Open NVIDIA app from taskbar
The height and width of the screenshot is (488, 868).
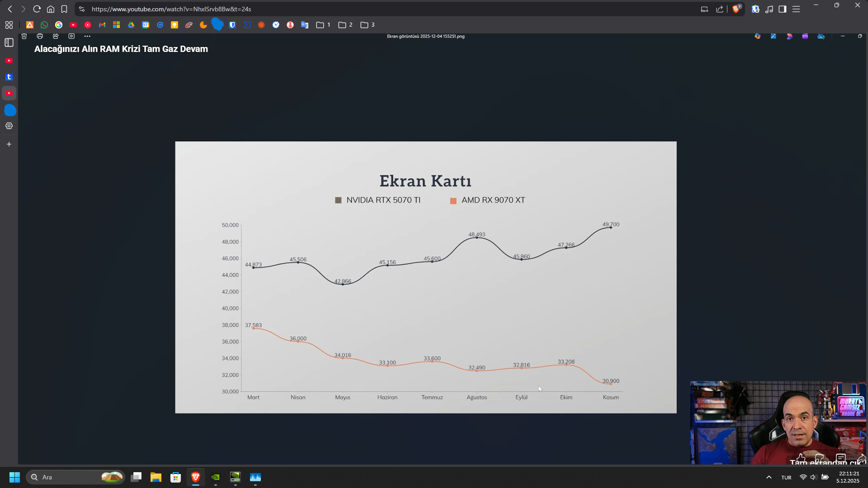tap(216, 477)
